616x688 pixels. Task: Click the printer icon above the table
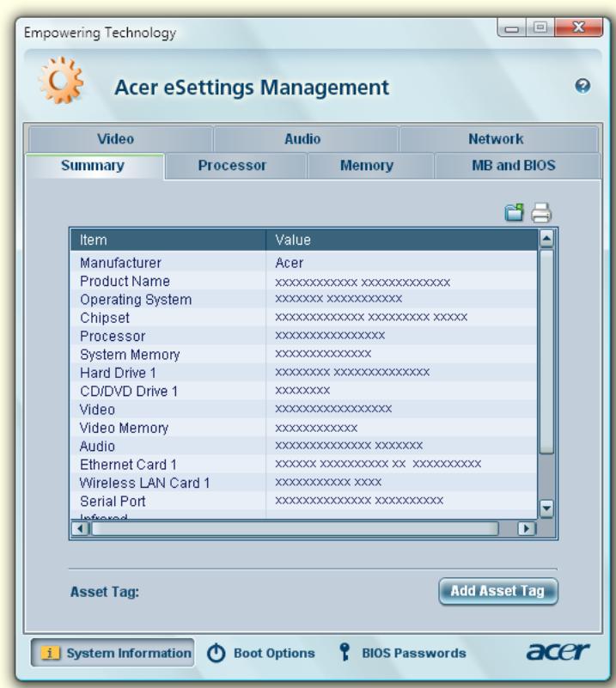tap(541, 212)
